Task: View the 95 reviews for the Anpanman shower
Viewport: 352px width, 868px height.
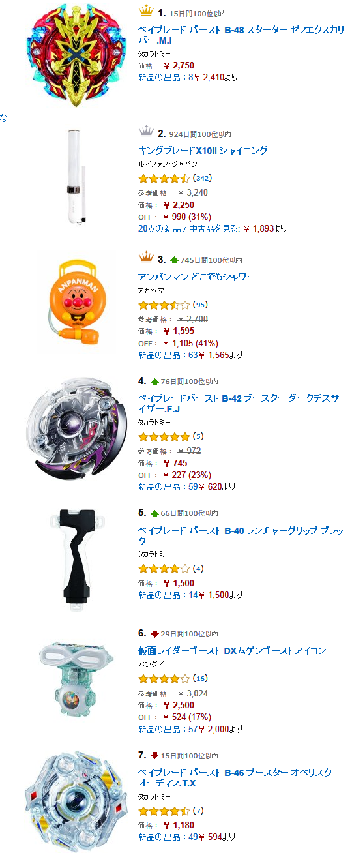Action: 201,305
